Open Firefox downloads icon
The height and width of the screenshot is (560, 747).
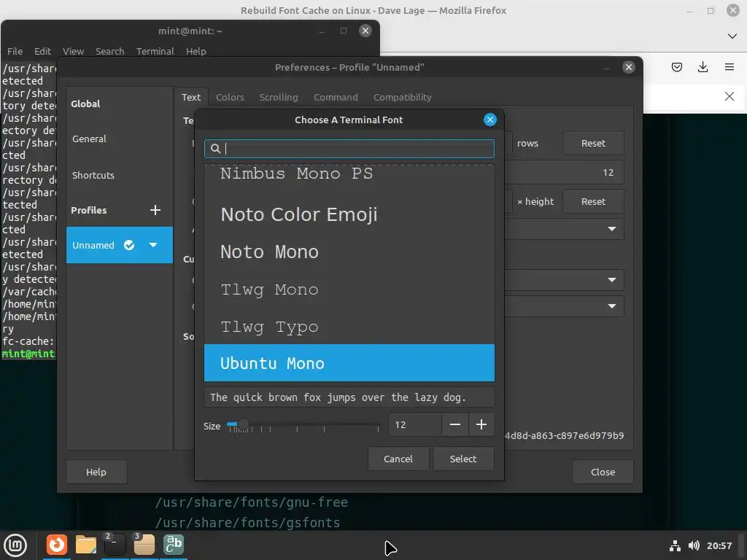coord(703,67)
